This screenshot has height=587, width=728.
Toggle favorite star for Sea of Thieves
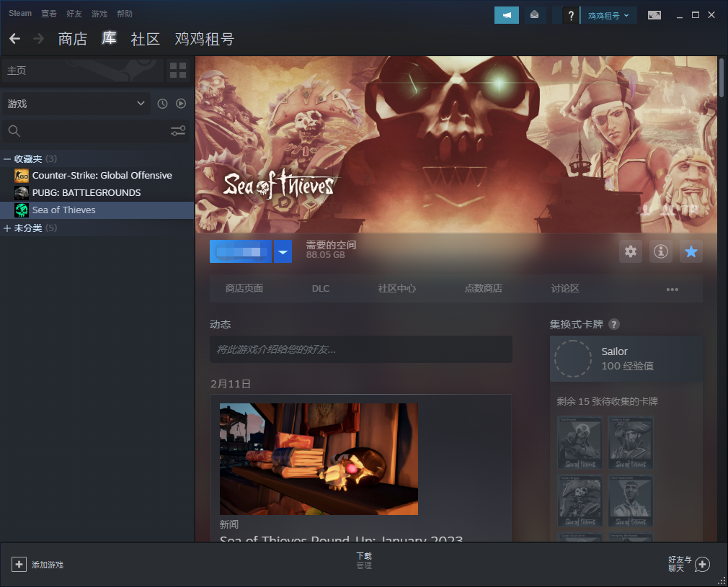point(691,251)
